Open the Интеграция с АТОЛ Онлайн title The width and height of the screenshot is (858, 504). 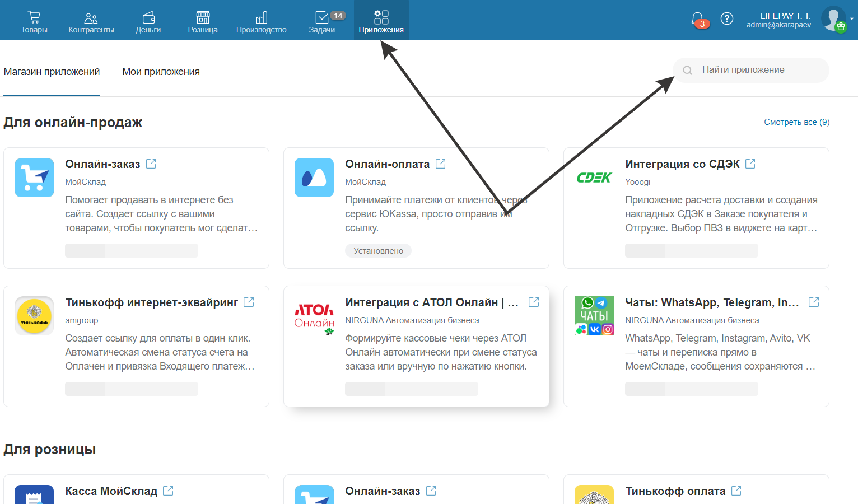[x=432, y=302]
